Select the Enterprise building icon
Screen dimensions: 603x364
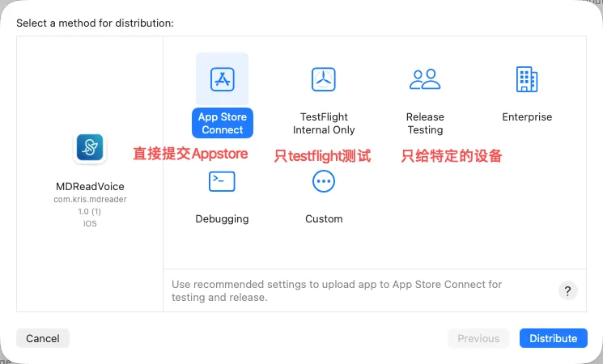(x=527, y=79)
